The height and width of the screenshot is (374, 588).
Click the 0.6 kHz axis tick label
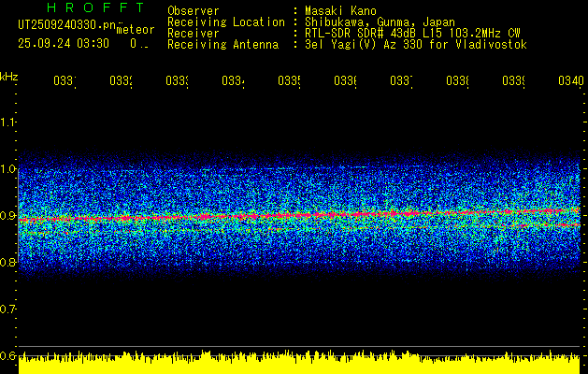pyautogui.click(x=7, y=355)
